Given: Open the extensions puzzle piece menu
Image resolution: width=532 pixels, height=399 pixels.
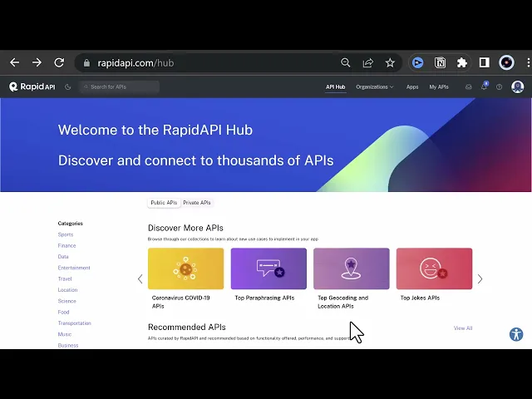Looking at the screenshot, I should [x=462, y=63].
